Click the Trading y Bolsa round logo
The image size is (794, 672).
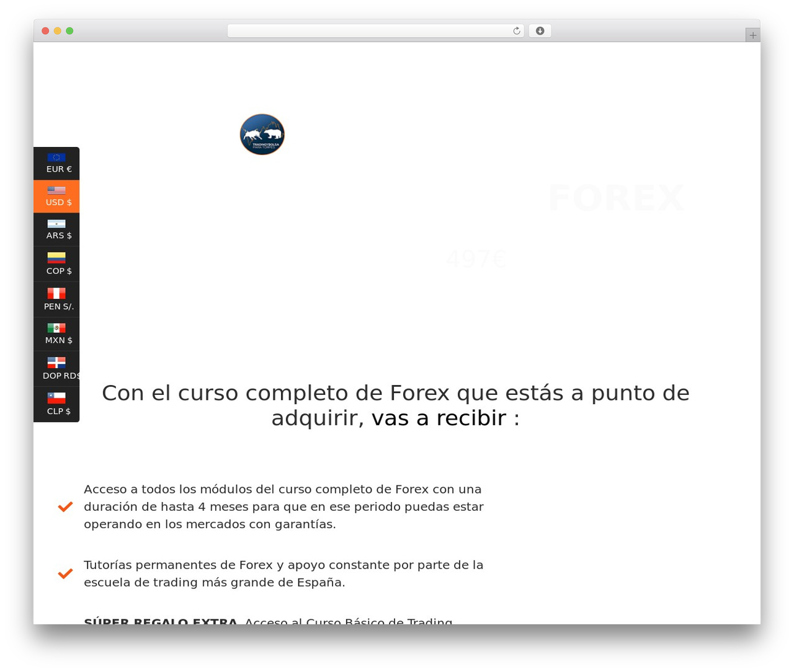tap(262, 135)
